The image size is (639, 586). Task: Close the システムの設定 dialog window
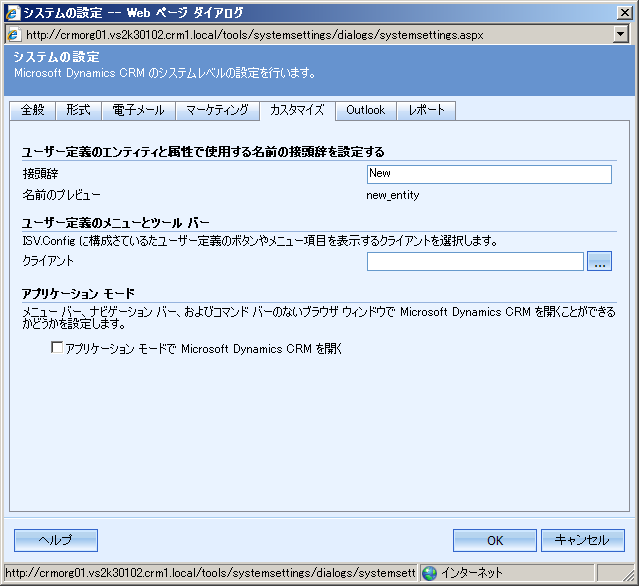[x=624, y=13]
